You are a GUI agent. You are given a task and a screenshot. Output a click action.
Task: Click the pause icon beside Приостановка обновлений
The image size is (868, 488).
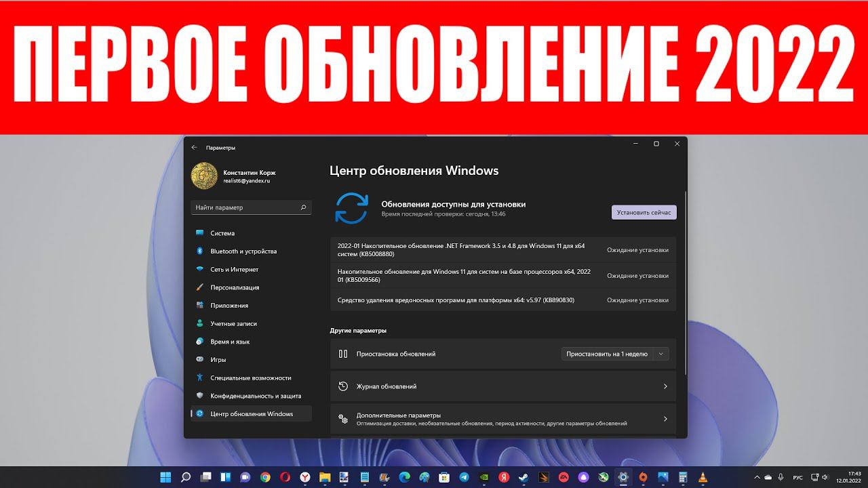tap(343, 354)
